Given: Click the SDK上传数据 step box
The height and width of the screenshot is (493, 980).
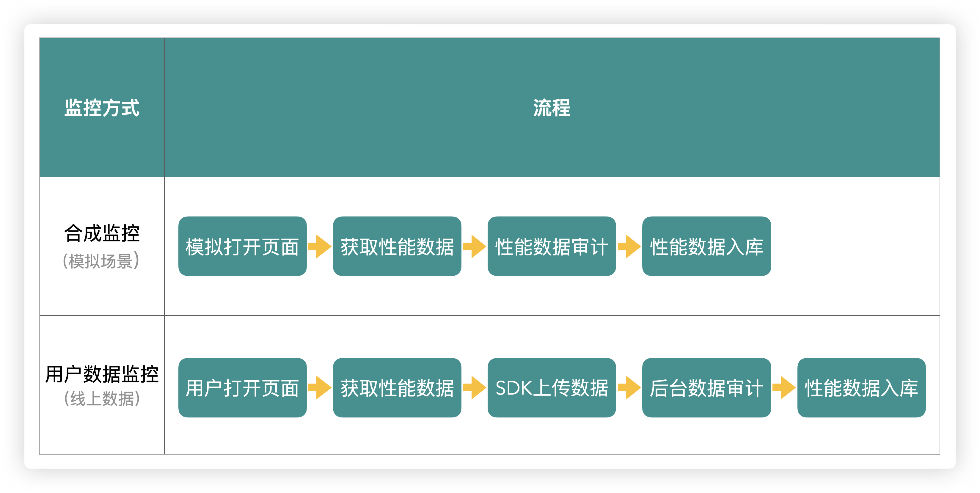Looking at the screenshot, I should [x=552, y=388].
